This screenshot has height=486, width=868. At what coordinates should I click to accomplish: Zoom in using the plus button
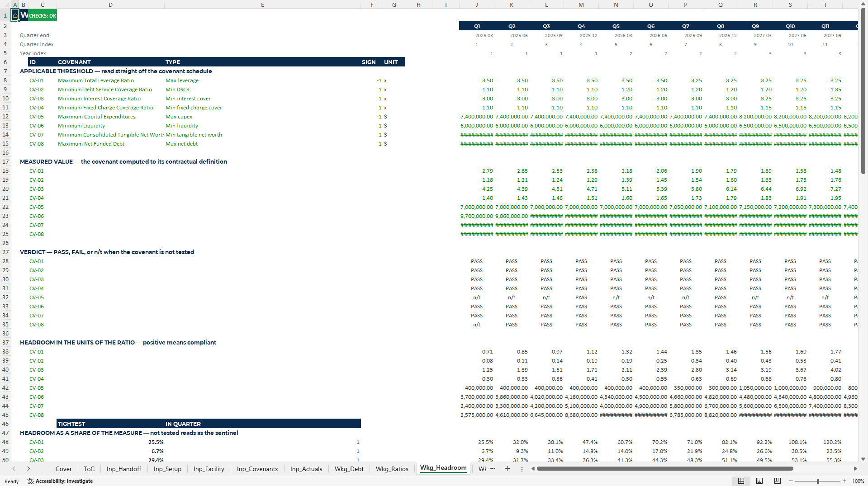[x=844, y=481]
